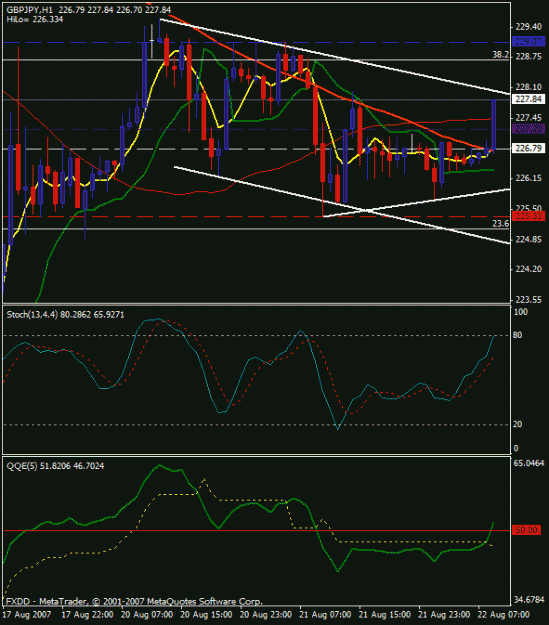Click the 224.85 price axis value
The image size is (549, 625).
pyautogui.click(x=528, y=239)
